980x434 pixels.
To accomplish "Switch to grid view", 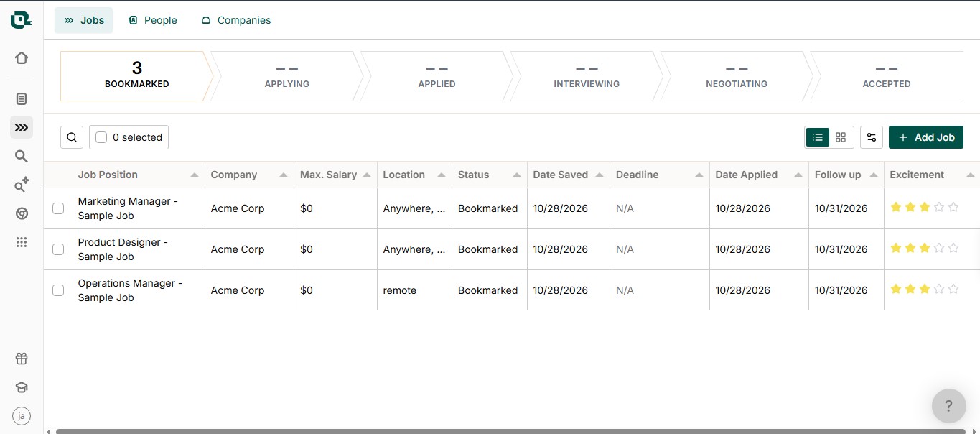I will click(841, 137).
